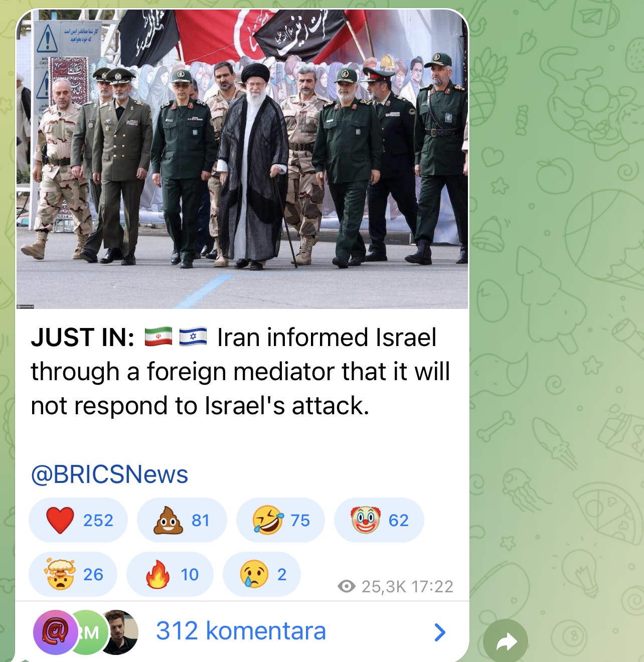The width and height of the screenshot is (644, 662).
Task: Select the exploding head reaction
Action: click(73, 574)
